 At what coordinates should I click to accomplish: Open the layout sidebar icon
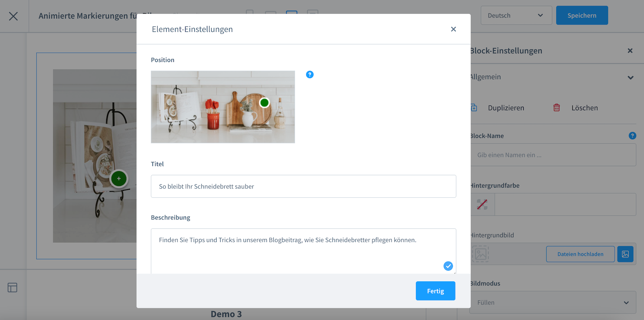(x=12, y=287)
